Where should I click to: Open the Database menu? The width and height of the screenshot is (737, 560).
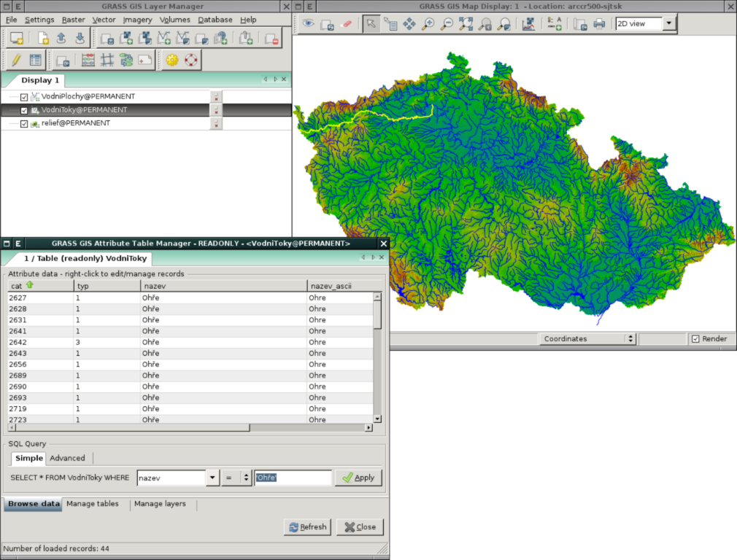point(215,20)
